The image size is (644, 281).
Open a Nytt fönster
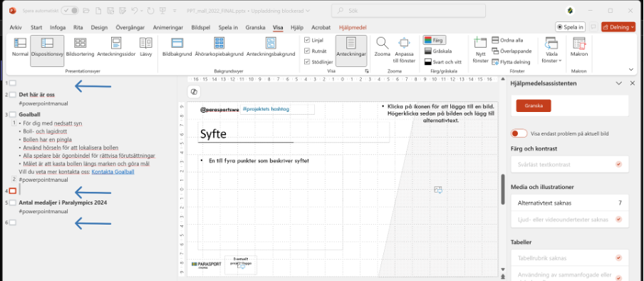tap(480, 50)
